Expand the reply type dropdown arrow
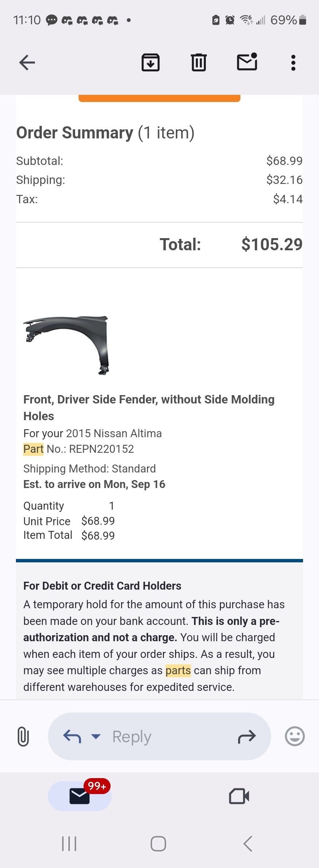Image resolution: width=319 pixels, height=868 pixels. [x=96, y=736]
